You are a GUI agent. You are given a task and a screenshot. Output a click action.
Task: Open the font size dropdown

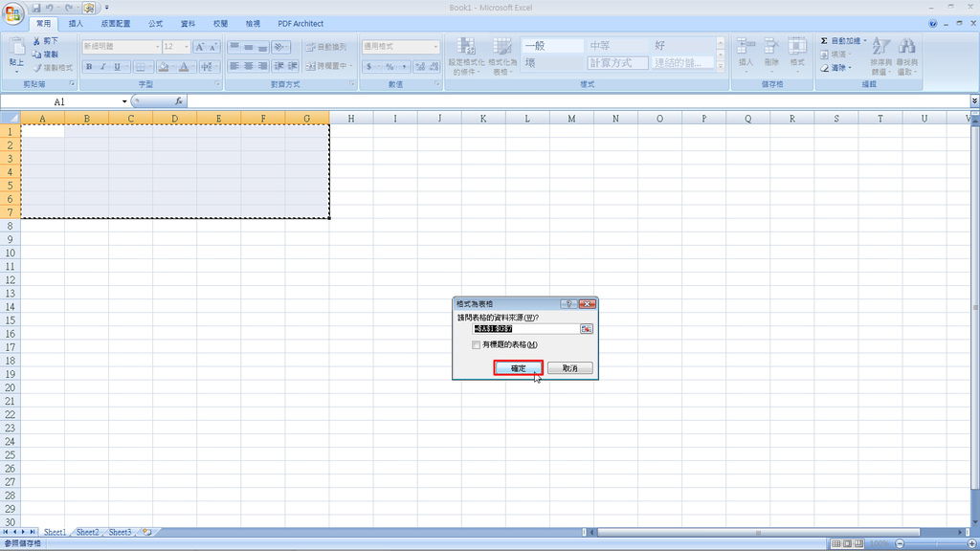pos(187,47)
